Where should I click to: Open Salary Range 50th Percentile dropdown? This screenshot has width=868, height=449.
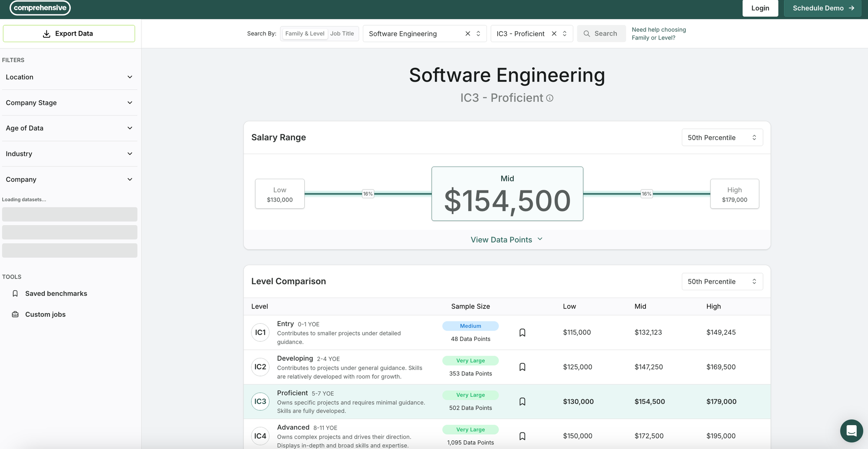pos(722,138)
